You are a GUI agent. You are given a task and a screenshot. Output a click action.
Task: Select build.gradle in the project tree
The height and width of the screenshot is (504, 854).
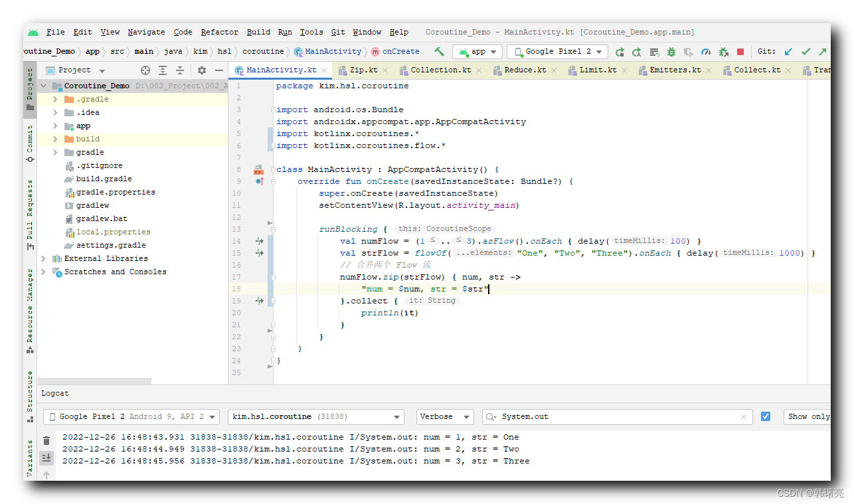(104, 179)
